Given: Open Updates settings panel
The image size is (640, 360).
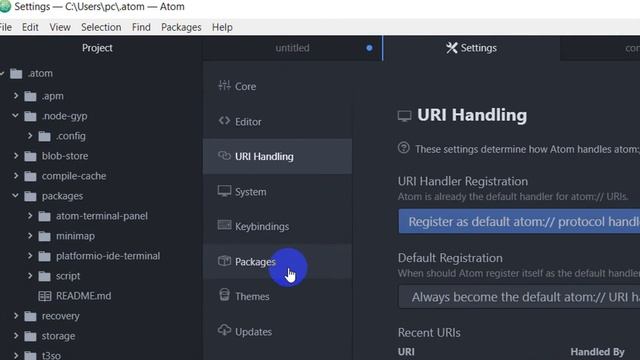Looking at the screenshot, I should point(278,331).
